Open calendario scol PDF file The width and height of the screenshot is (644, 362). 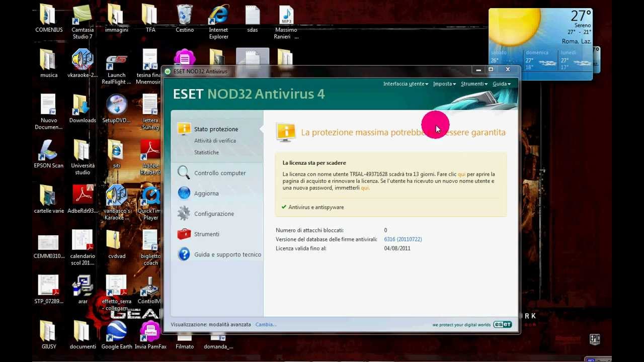click(x=83, y=248)
